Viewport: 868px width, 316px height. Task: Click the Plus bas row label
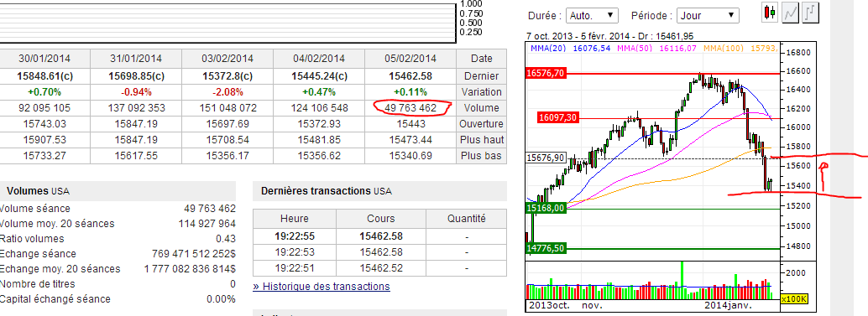482,156
